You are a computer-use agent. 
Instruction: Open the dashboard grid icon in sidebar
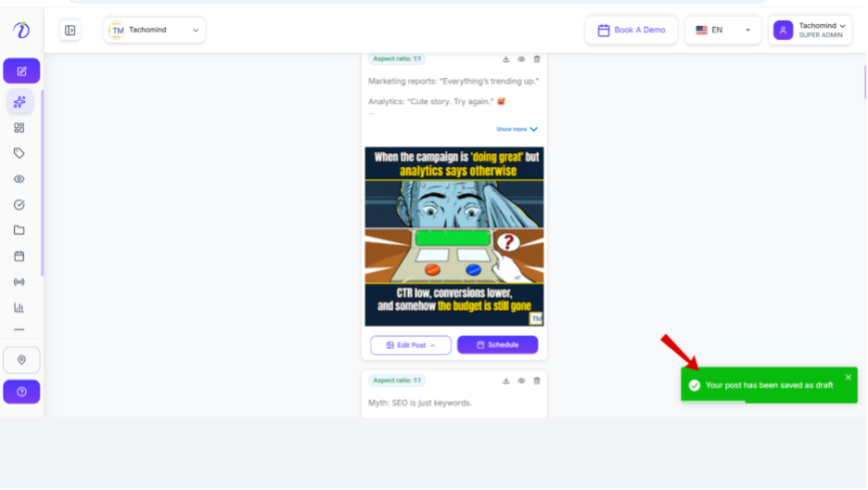[x=19, y=128]
